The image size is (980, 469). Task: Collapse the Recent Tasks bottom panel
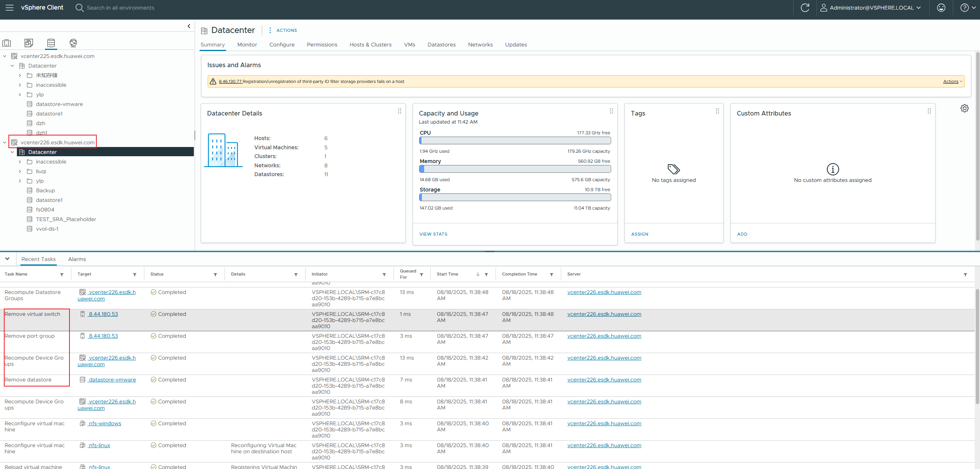pos(7,259)
